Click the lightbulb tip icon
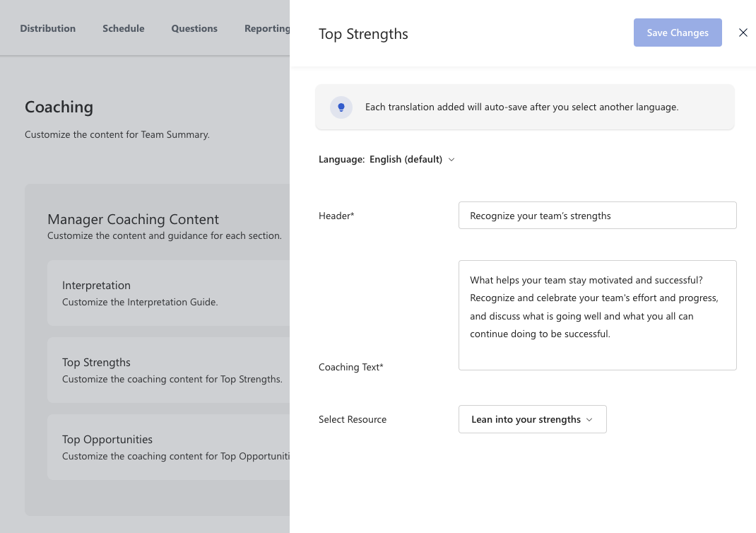 tap(341, 107)
